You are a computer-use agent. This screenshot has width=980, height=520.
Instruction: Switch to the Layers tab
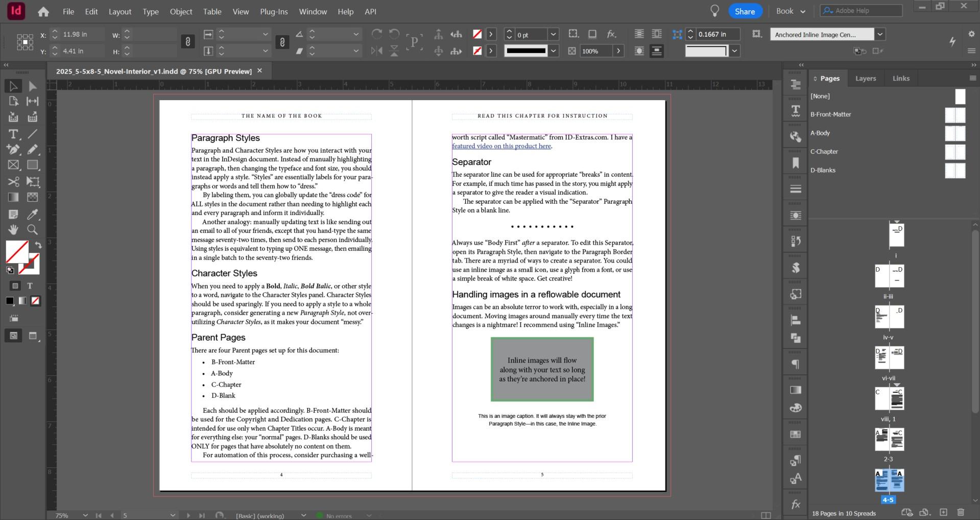865,79
